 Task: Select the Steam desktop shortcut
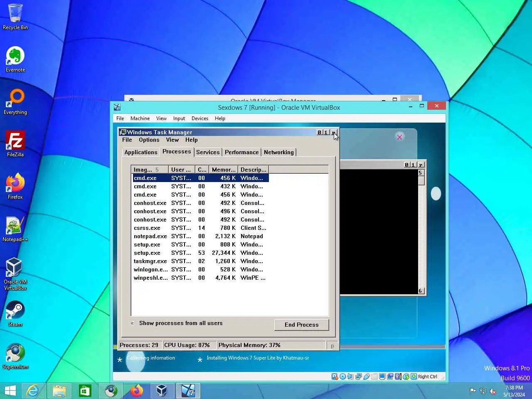15,314
